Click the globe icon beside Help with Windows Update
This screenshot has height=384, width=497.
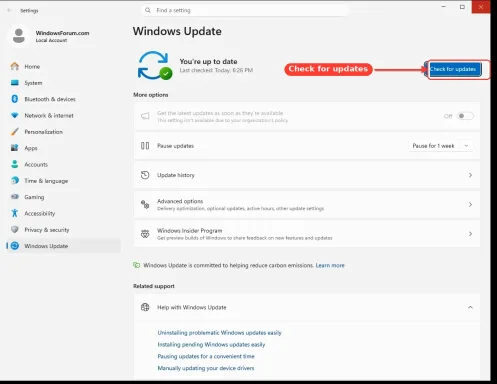click(x=145, y=307)
